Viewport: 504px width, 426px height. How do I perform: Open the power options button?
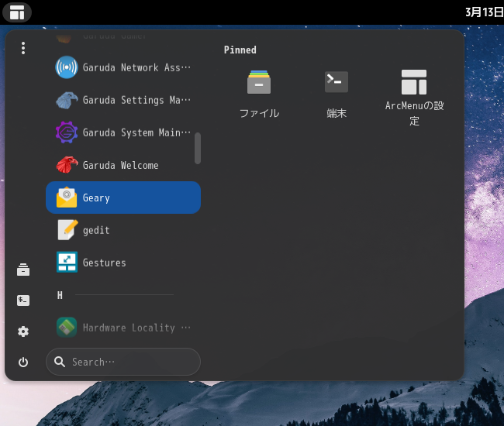[x=23, y=362]
